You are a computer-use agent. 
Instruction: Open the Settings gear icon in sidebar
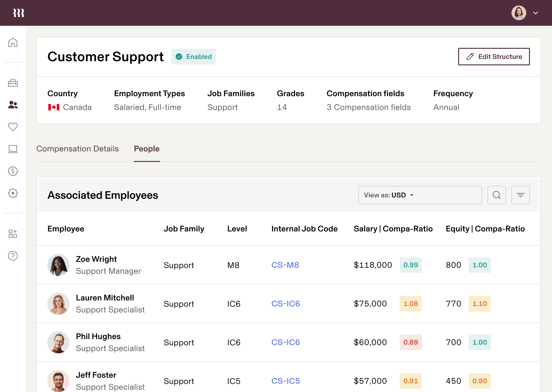click(x=13, y=193)
